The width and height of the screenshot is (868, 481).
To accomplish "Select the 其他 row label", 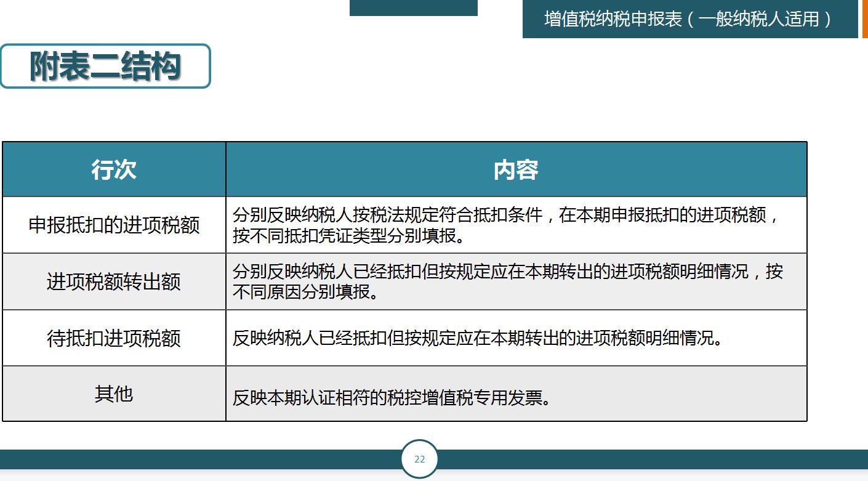I will click(114, 394).
